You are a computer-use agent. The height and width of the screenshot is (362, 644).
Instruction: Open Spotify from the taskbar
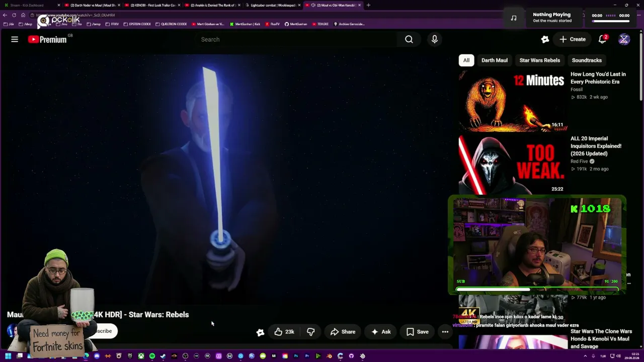(152, 356)
